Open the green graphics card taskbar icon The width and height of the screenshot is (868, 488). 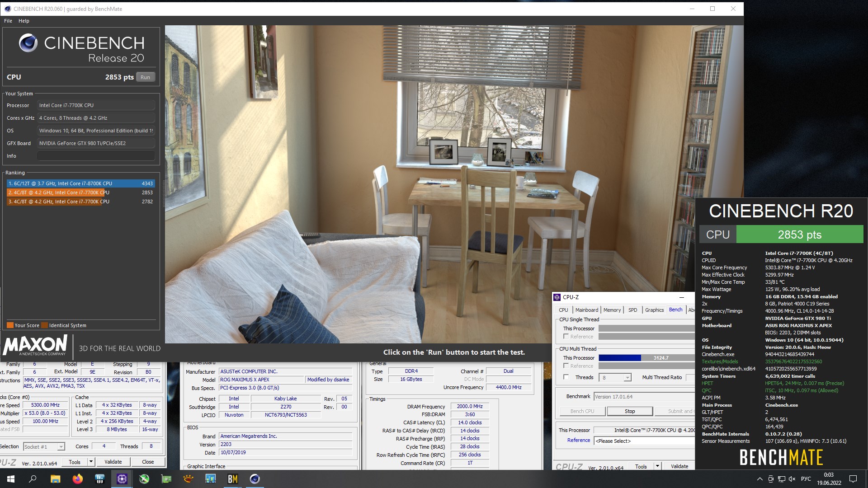pyautogui.click(x=166, y=479)
